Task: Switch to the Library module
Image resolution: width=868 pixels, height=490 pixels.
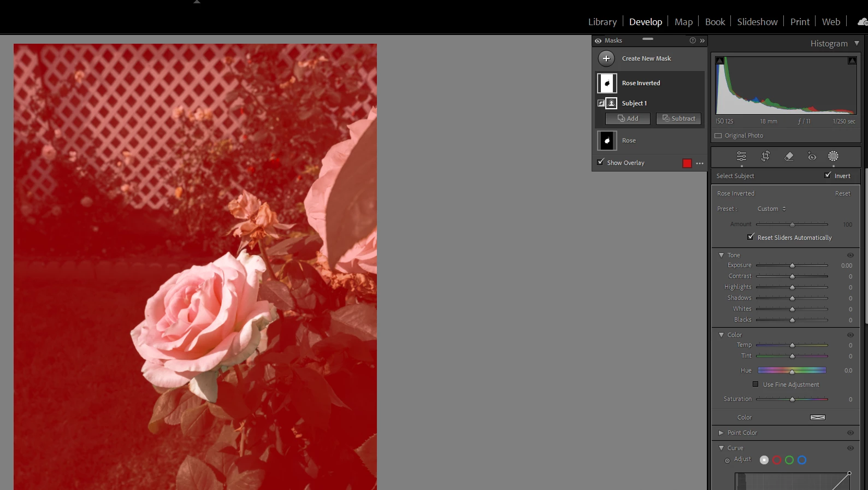Action: tap(602, 22)
